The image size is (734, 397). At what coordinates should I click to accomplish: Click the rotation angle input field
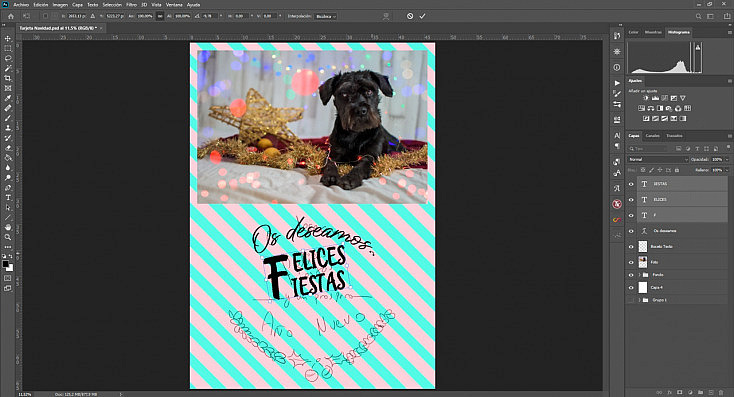click(209, 16)
